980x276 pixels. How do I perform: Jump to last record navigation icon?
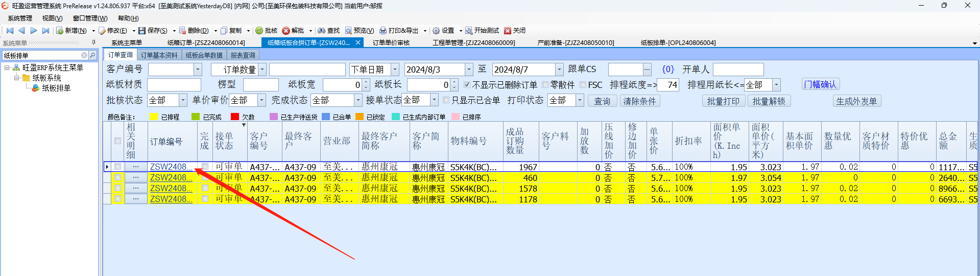pyautogui.click(x=45, y=31)
